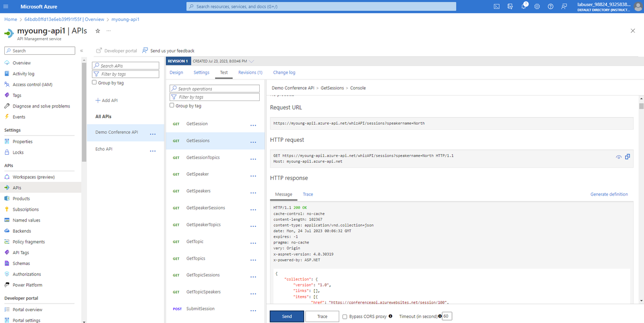
Task: Open Tags in the service menu
Action: (17, 95)
